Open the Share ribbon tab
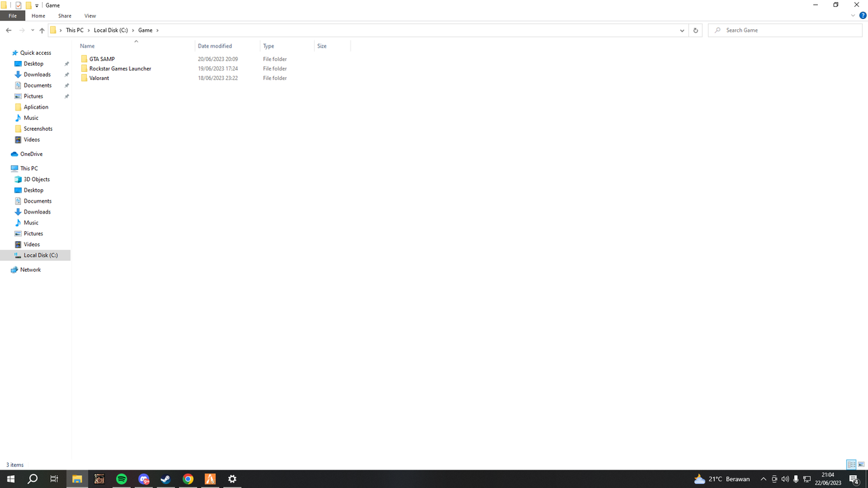This screenshot has height=488, width=868. click(64, 16)
